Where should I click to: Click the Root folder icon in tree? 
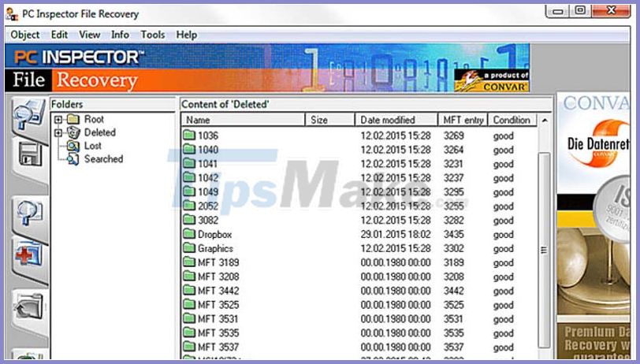(x=73, y=119)
